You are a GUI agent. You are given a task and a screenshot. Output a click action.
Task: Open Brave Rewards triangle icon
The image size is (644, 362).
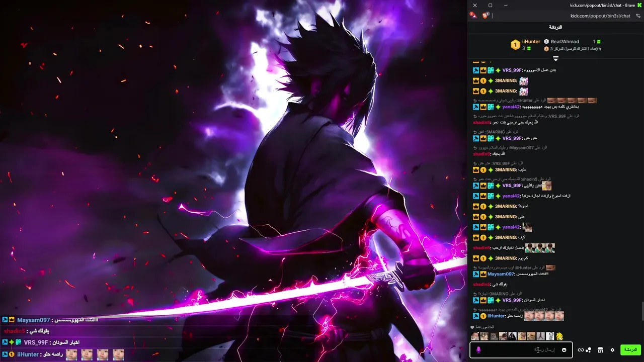pyautogui.click(x=473, y=16)
